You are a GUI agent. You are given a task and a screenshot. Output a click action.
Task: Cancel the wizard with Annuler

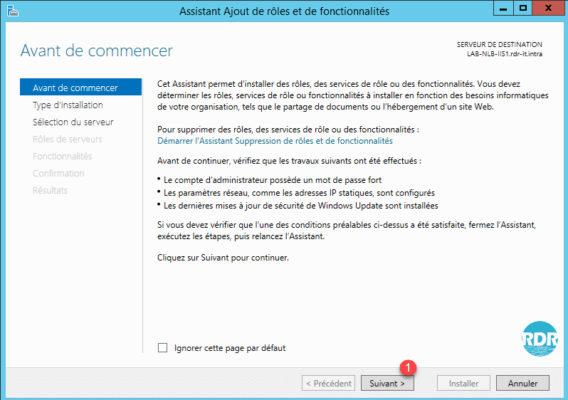(x=523, y=383)
